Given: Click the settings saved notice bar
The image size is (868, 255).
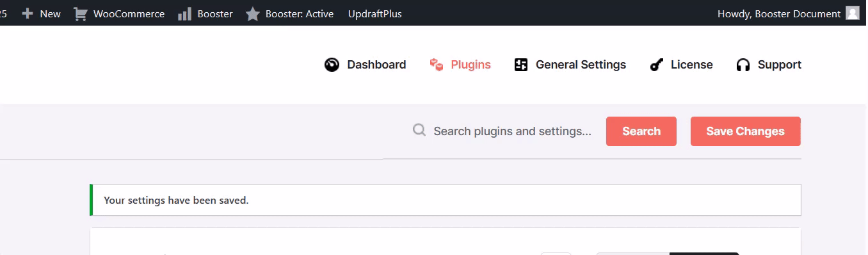Looking at the screenshot, I should pos(446,200).
